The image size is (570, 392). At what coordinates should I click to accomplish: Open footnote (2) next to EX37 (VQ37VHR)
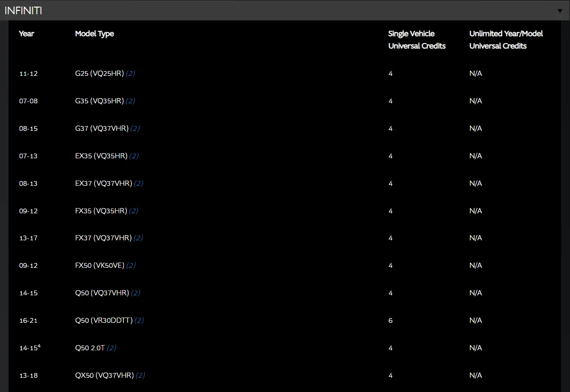(139, 183)
